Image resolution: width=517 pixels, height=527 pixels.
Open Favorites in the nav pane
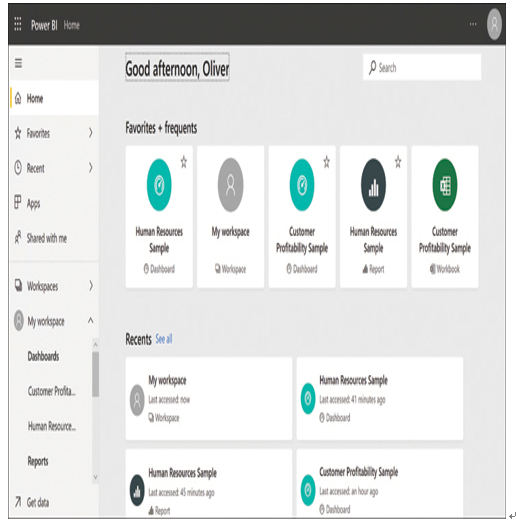[x=54, y=133]
